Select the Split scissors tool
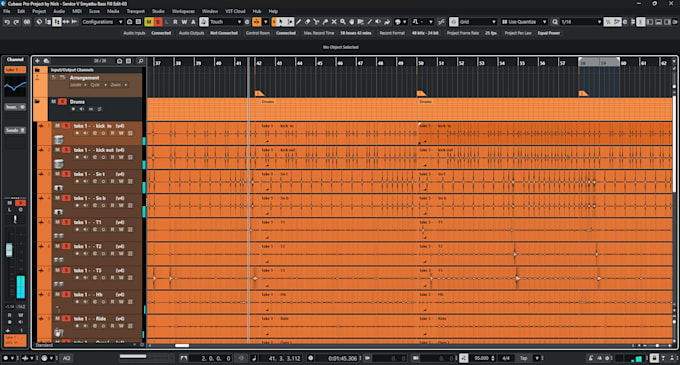The height and width of the screenshot is (365, 680). pyautogui.click(x=317, y=22)
